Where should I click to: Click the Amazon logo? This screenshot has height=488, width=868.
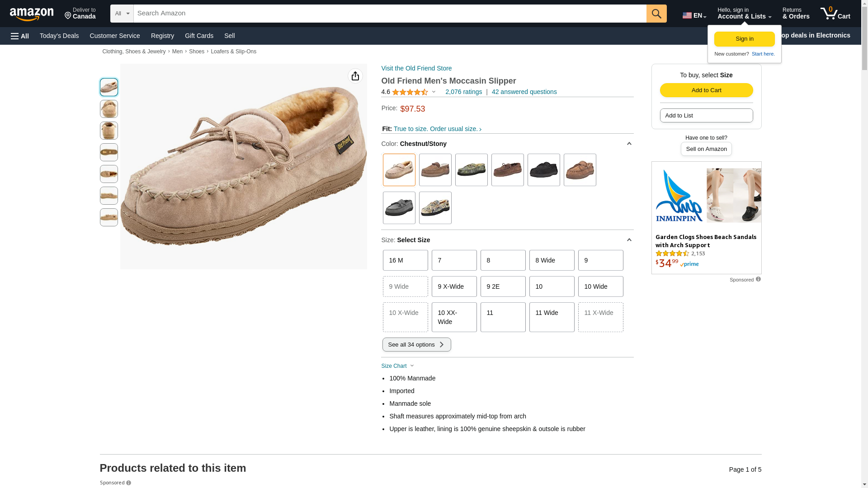coord(32,14)
